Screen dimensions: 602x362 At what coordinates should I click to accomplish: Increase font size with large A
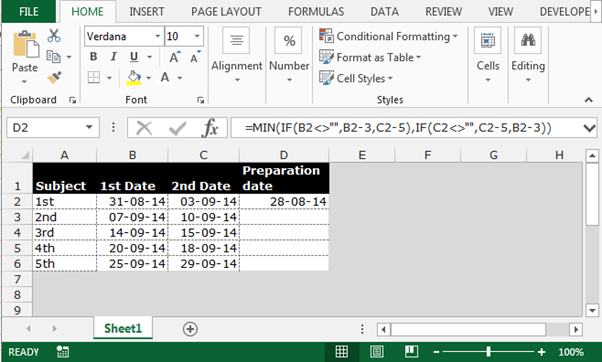[x=174, y=57]
